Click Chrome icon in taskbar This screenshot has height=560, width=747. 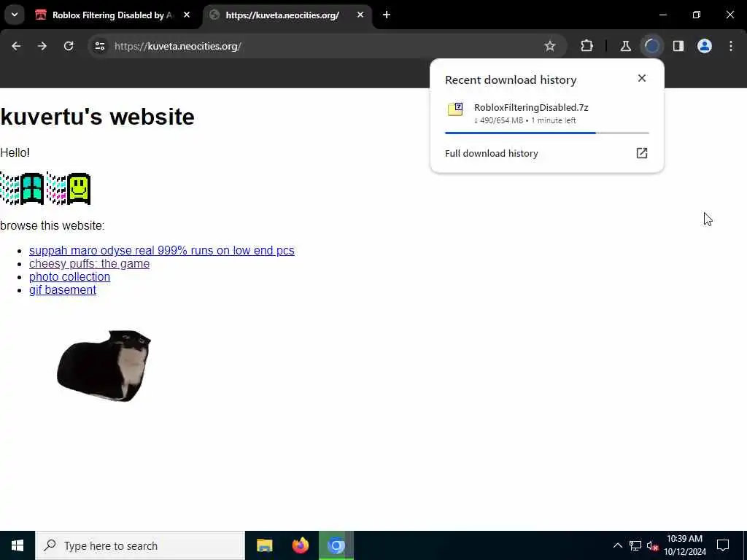tap(336, 545)
